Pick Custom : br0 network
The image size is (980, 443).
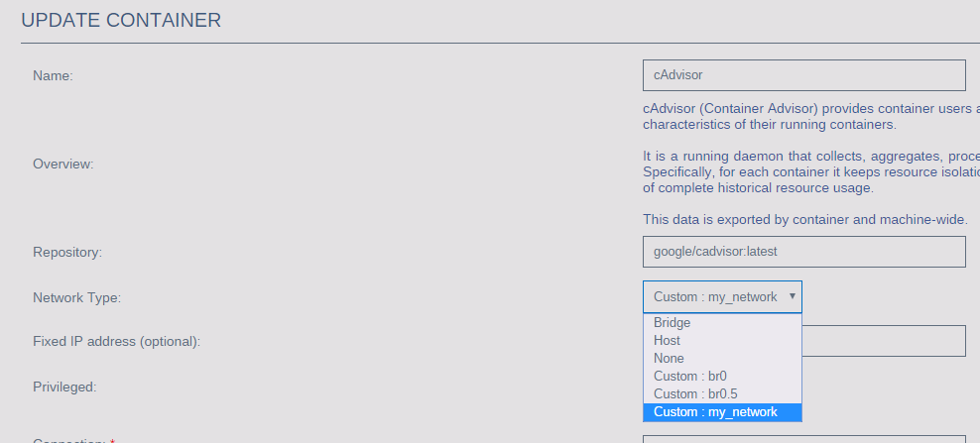point(722,377)
